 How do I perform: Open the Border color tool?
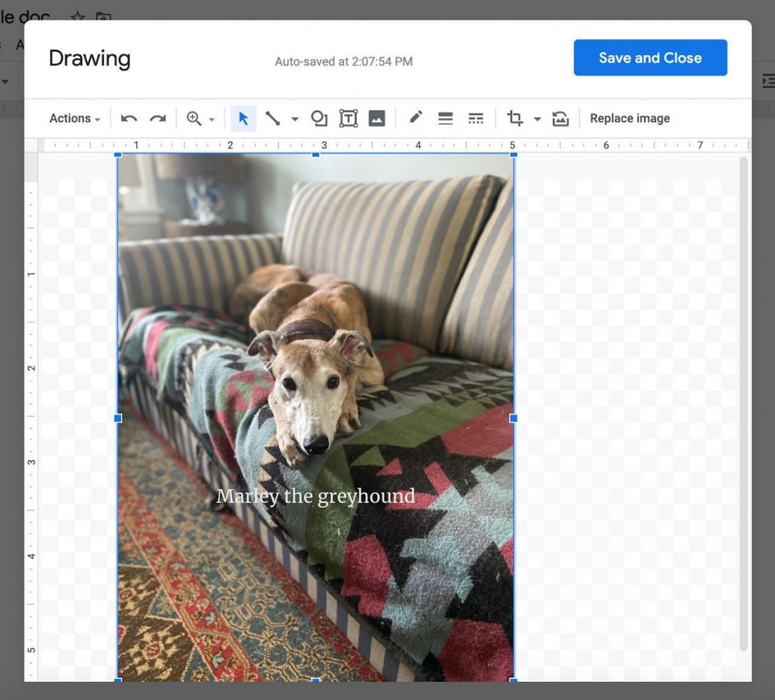tap(415, 117)
